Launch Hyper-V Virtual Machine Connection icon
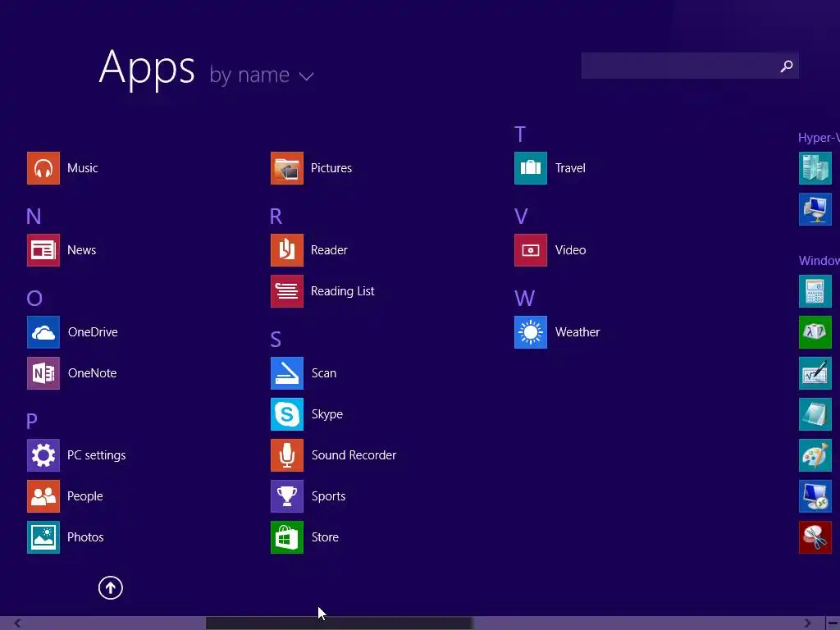Screen dimensions: 840x630 click(x=815, y=209)
